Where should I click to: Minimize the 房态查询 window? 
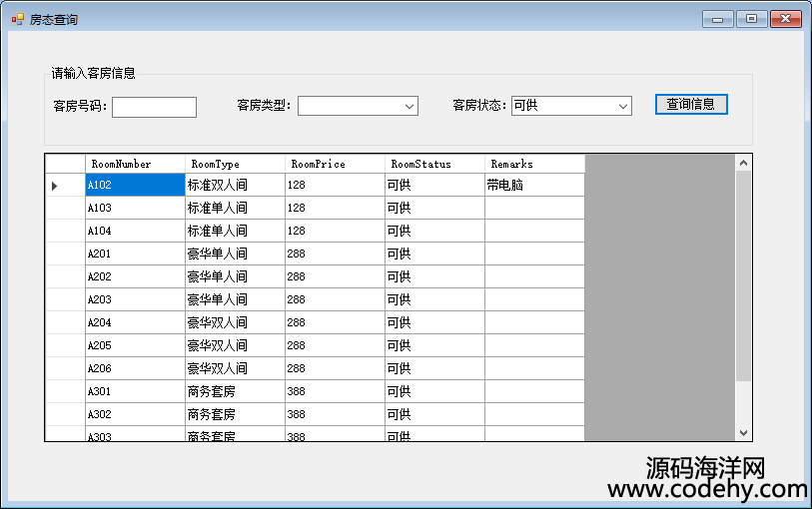(x=717, y=19)
